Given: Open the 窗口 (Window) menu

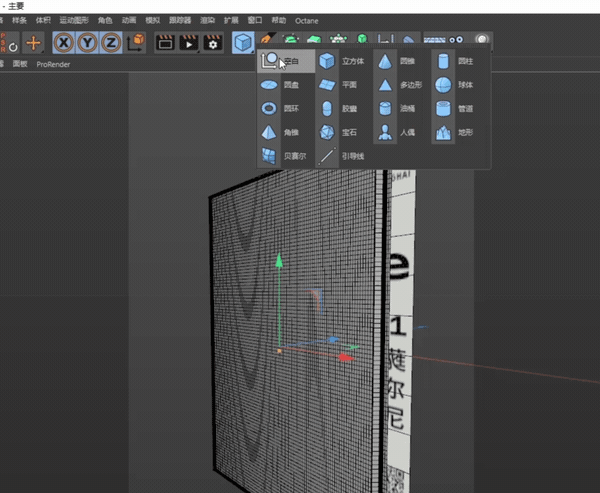Looking at the screenshot, I should pos(255,21).
